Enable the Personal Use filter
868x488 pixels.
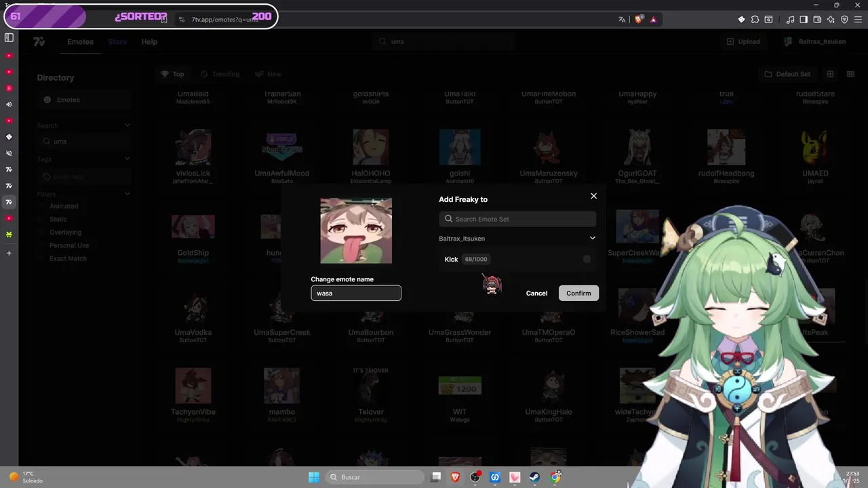[x=69, y=245]
